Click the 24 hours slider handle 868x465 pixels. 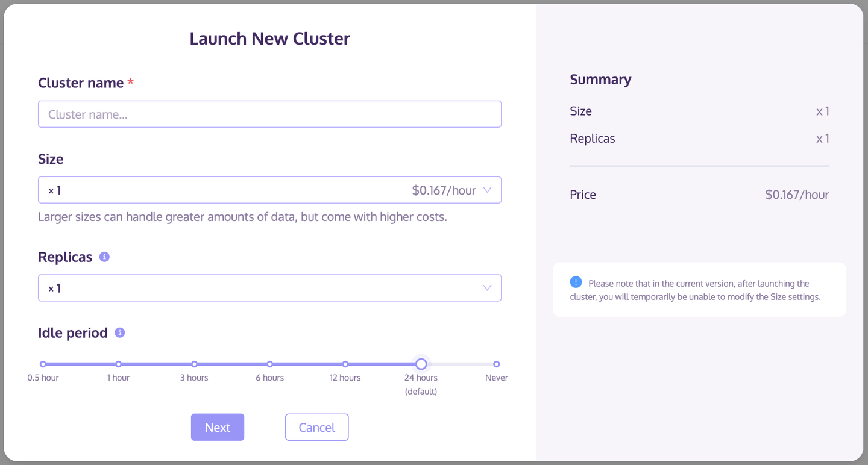[421, 364]
